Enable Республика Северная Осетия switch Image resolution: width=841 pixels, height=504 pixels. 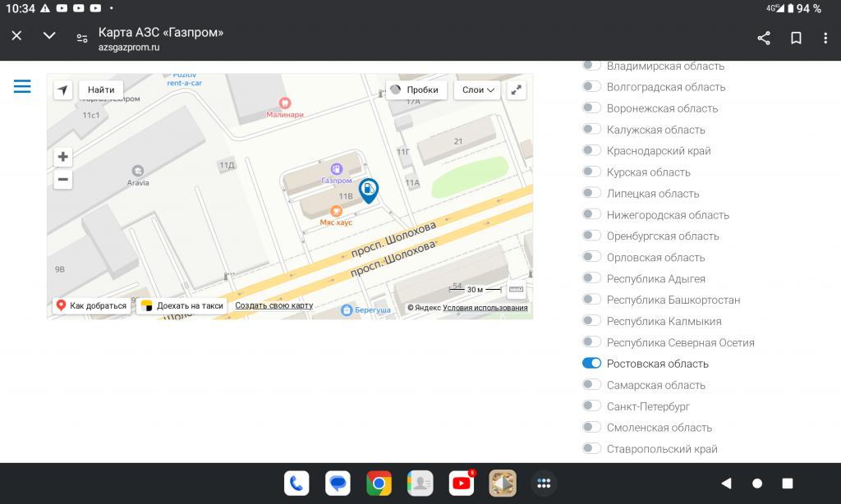point(591,342)
